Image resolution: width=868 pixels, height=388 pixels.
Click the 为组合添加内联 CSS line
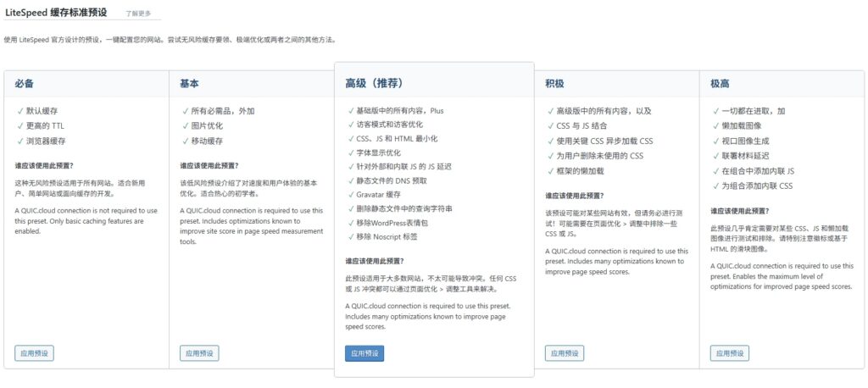pos(757,186)
